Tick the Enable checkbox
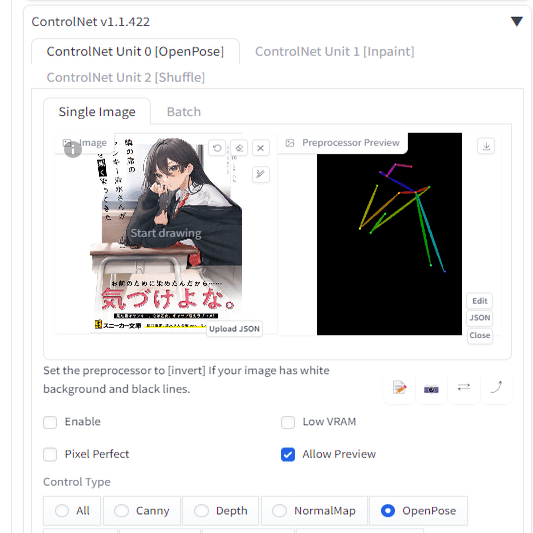533x533 pixels. [50, 422]
